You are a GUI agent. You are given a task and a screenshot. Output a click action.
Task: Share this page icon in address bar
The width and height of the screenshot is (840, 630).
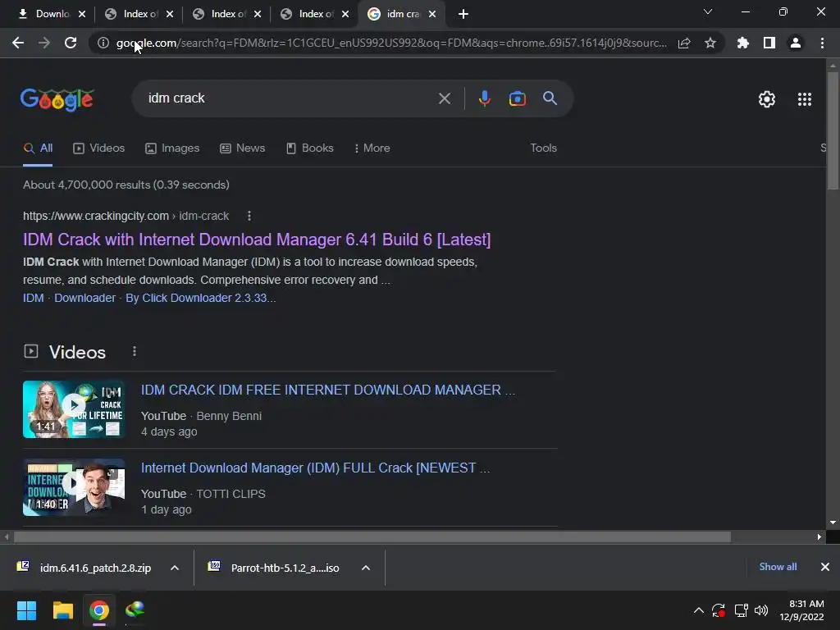pos(684,43)
